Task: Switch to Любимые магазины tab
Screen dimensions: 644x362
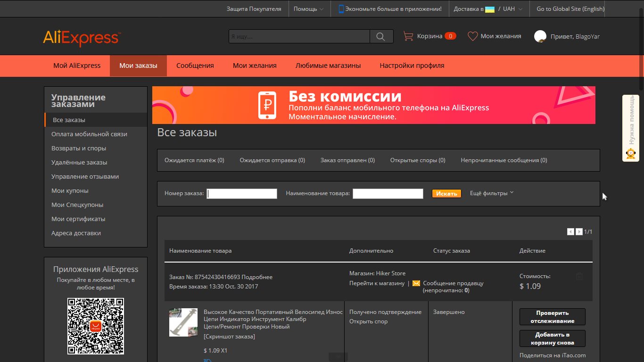Action: 328,66
